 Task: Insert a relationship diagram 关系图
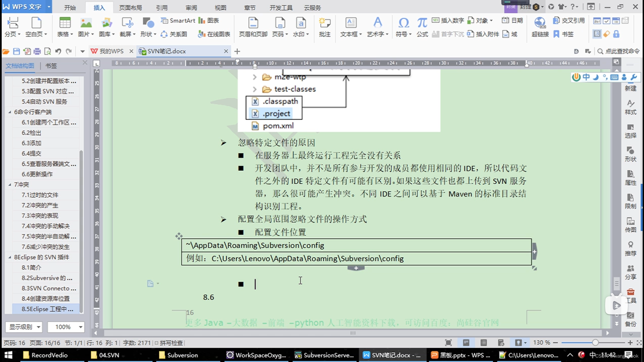[174, 34]
